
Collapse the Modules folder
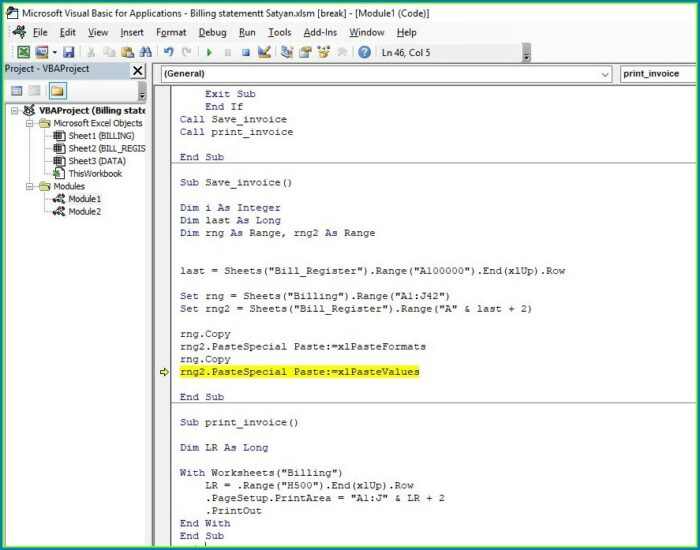click(x=29, y=186)
